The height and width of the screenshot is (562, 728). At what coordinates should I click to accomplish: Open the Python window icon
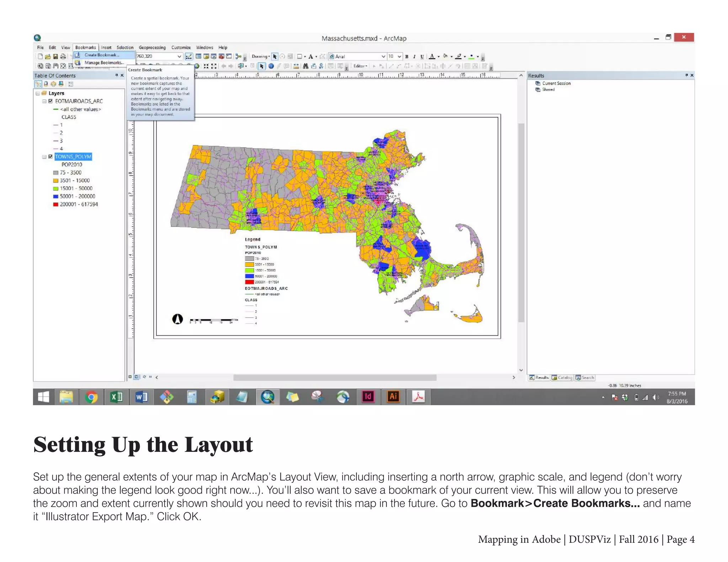click(x=229, y=56)
